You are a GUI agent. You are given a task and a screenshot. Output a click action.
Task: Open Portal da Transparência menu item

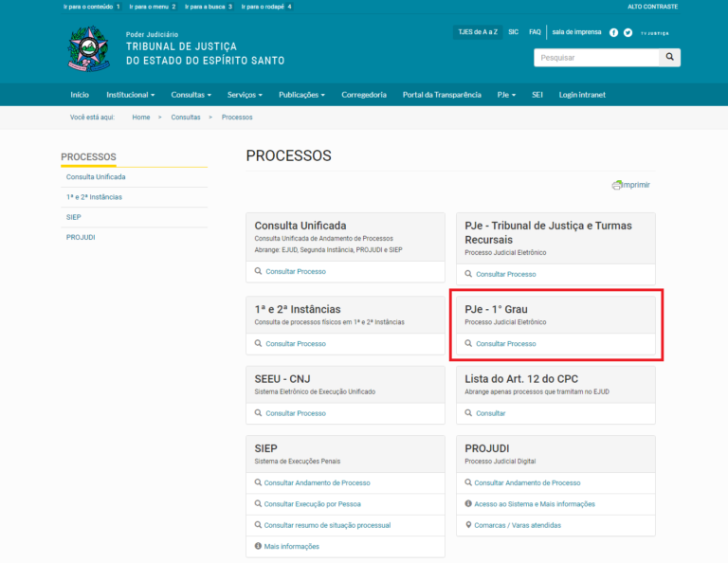(x=442, y=95)
